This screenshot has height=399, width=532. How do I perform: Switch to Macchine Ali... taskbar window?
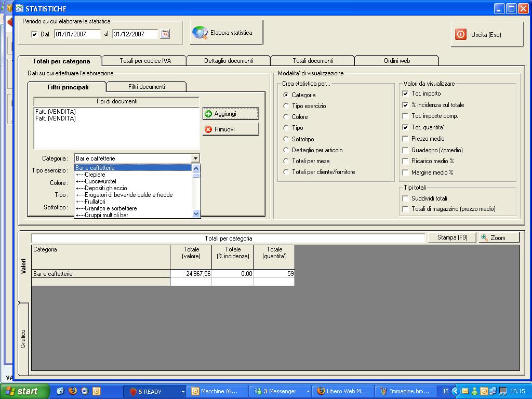point(218,392)
